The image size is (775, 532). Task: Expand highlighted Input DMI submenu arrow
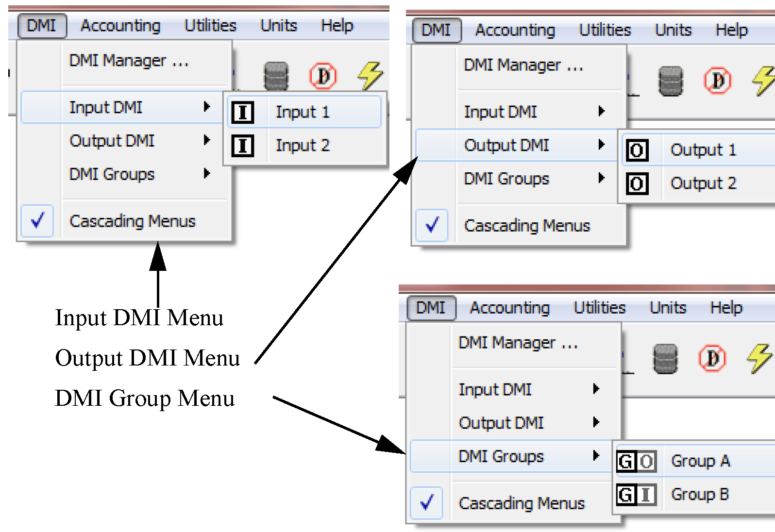click(x=207, y=107)
